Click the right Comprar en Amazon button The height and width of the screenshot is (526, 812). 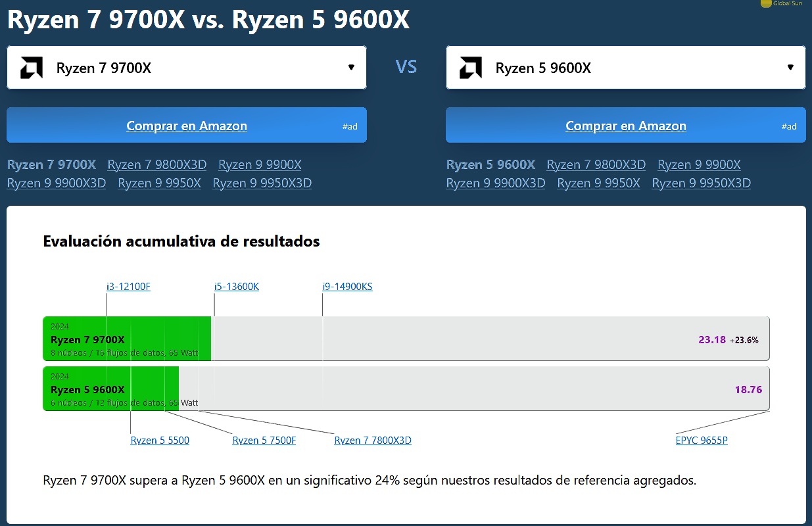625,125
